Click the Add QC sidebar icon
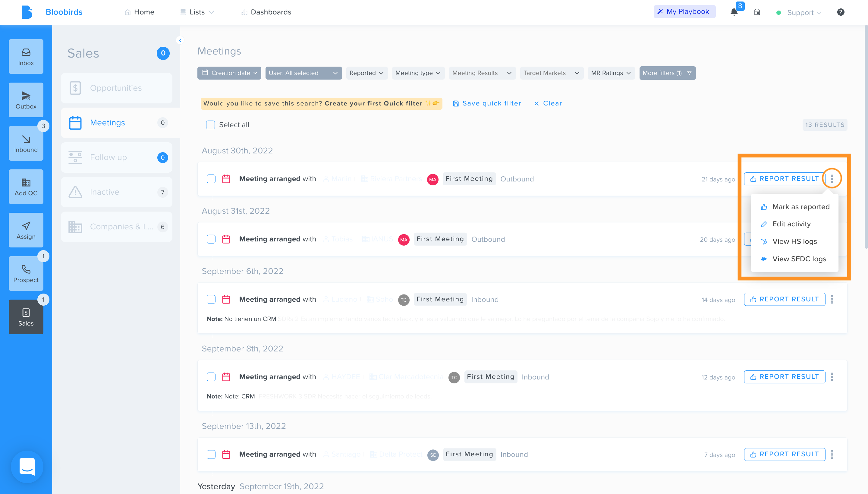This screenshot has height=494, width=868. tap(26, 187)
